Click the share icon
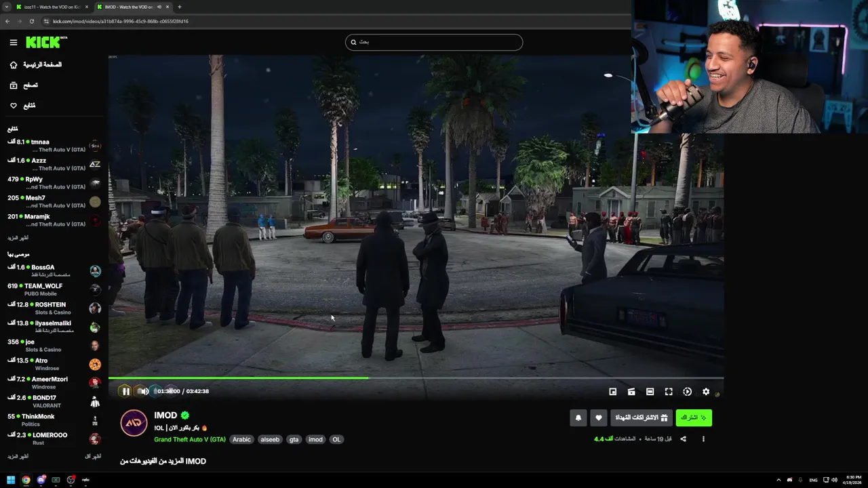The height and width of the screenshot is (488, 868). 683,439
